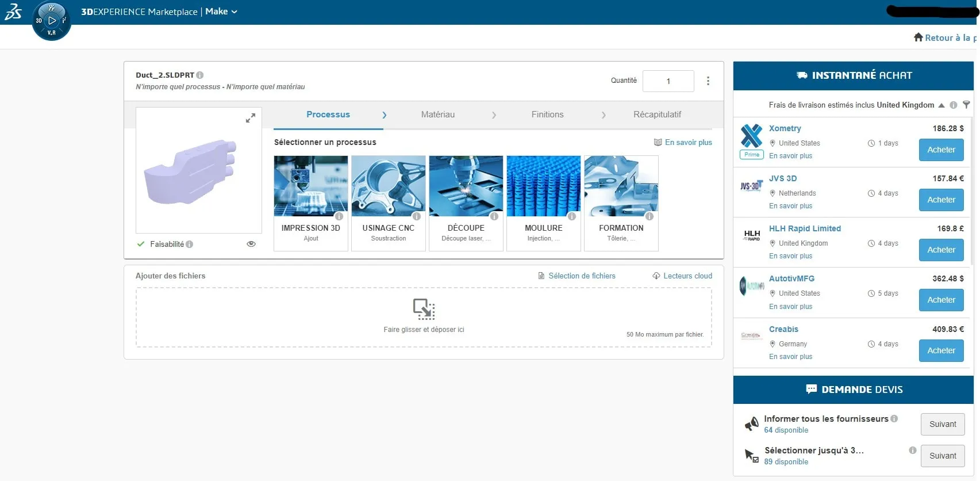Click Suivant for Informer tous les fournisseurs
The height and width of the screenshot is (481, 980).
click(x=942, y=424)
